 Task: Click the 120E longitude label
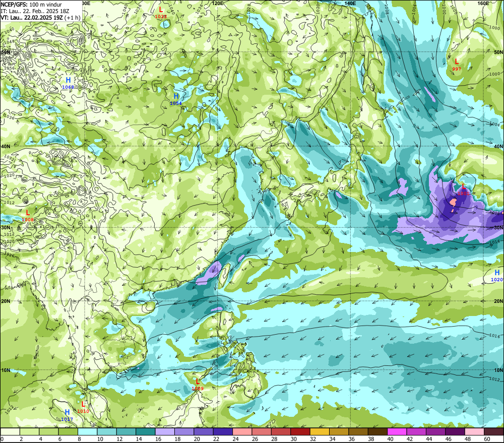click(218, 3)
